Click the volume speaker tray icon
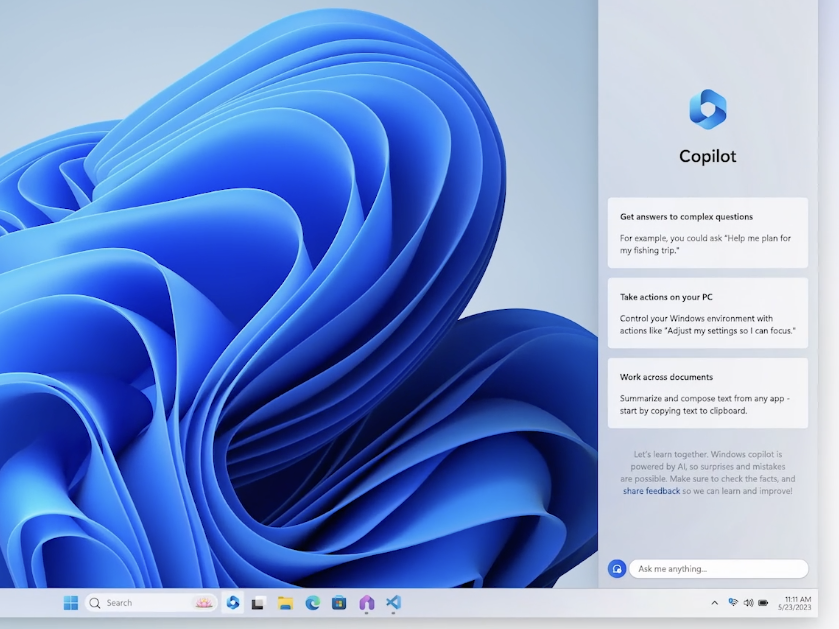The height and width of the screenshot is (629, 839). [x=748, y=603]
